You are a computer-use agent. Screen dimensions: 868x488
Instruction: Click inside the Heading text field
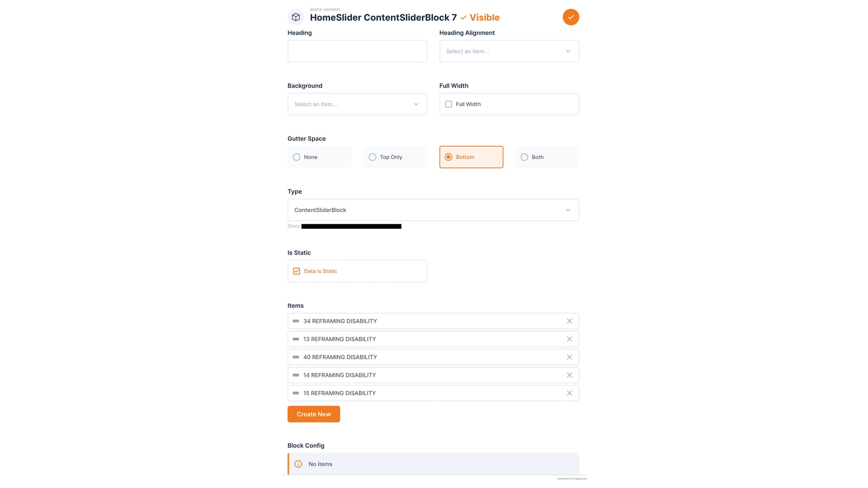[357, 51]
